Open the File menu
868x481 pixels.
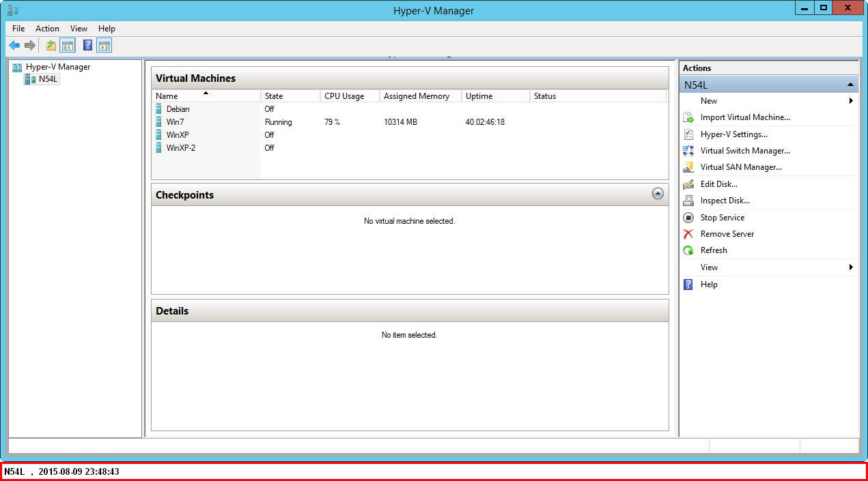18,29
